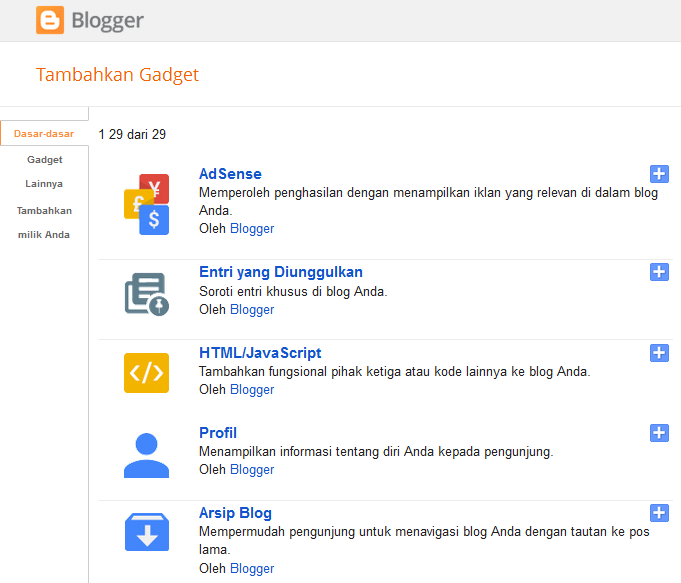The height and width of the screenshot is (583, 681).
Task: Click Blogger author link under Profil
Action: click(x=252, y=469)
